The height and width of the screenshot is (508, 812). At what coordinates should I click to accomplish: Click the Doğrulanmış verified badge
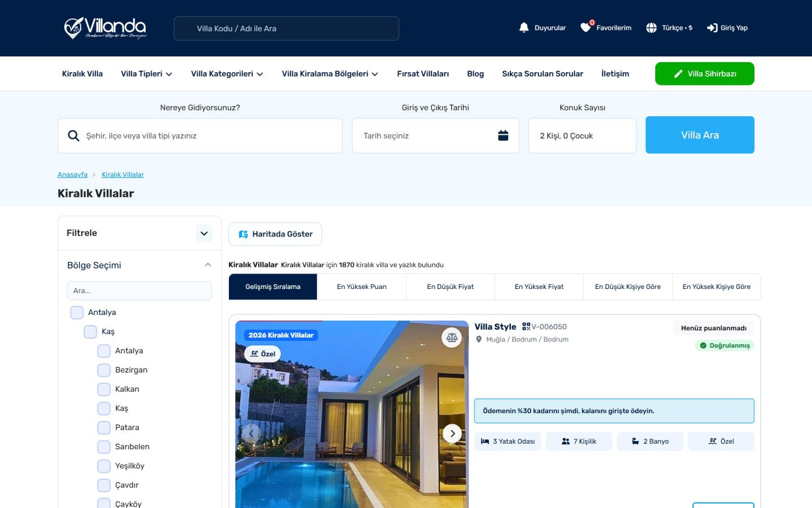click(x=725, y=345)
